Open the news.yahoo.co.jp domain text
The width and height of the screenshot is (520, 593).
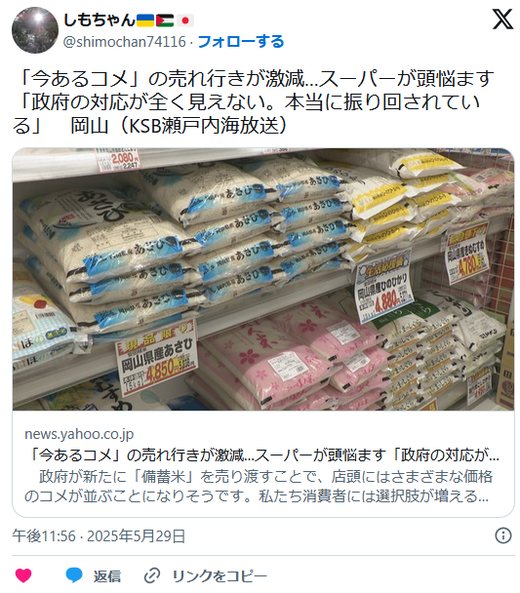[x=79, y=434]
